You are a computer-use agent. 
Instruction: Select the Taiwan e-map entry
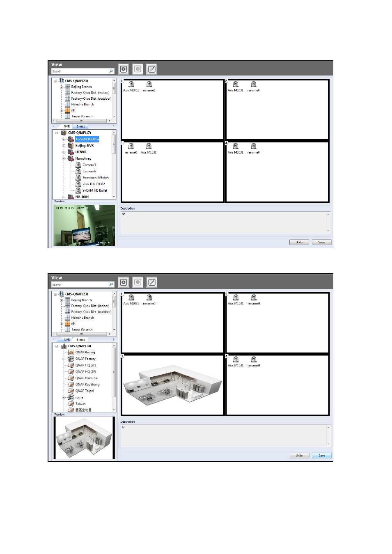pos(80,403)
